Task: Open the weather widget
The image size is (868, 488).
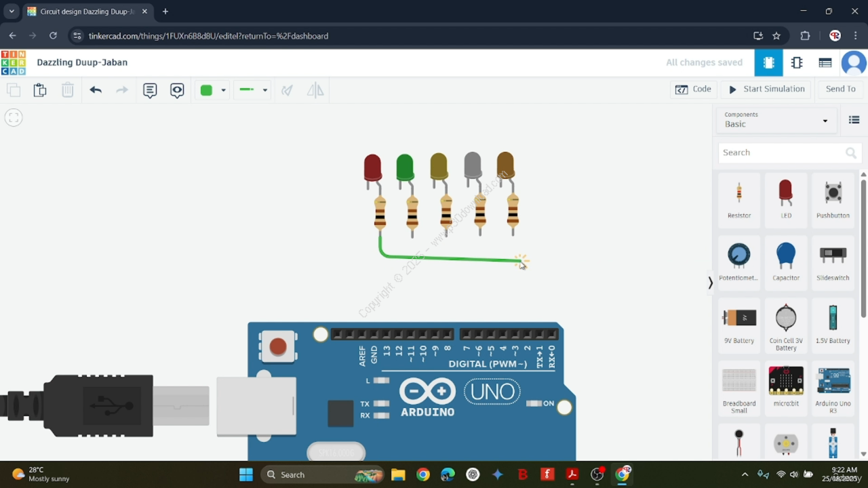Action: click(41, 474)
